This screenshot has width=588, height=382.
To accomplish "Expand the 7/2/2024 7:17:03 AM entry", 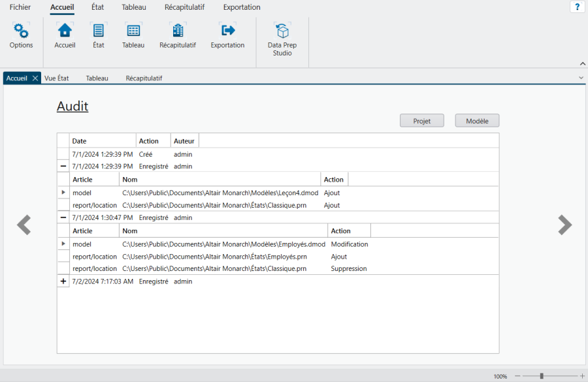I will coord(63,281).
